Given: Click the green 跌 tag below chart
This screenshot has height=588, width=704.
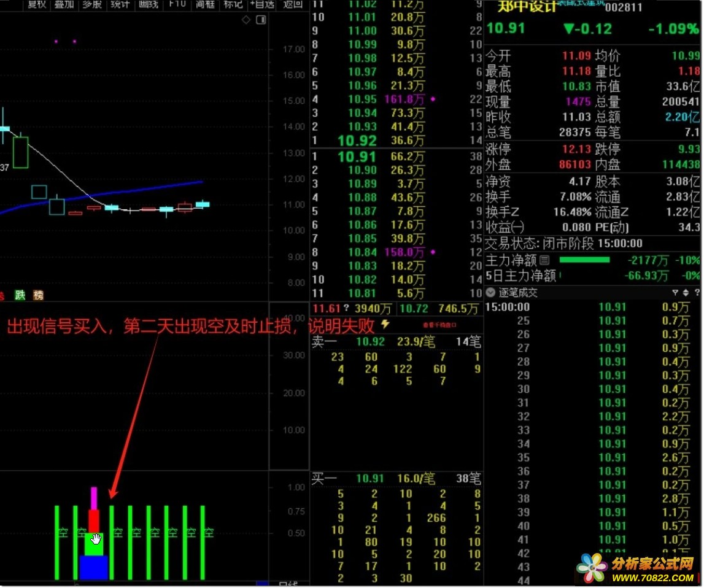Looking at the screenshot, I should (x=20, y=295).
